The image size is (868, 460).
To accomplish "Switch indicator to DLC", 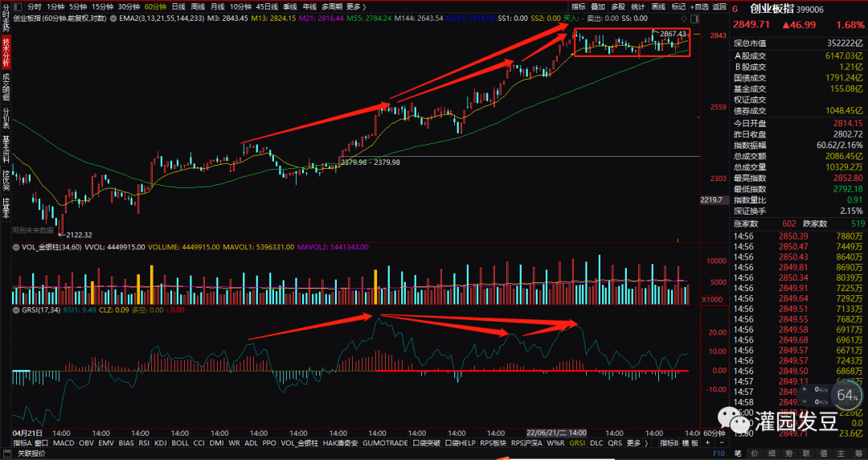I will [x=596, y=443].
